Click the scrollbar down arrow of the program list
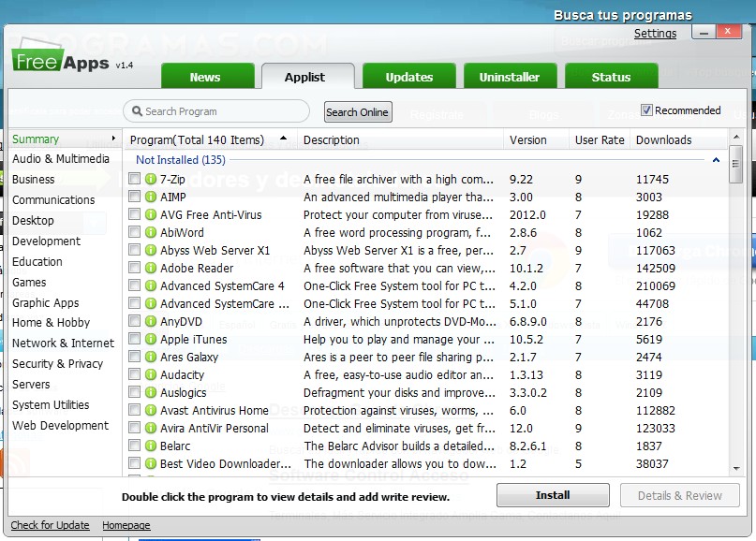Viewport: 756px width, 541px height. coord(736,468)
